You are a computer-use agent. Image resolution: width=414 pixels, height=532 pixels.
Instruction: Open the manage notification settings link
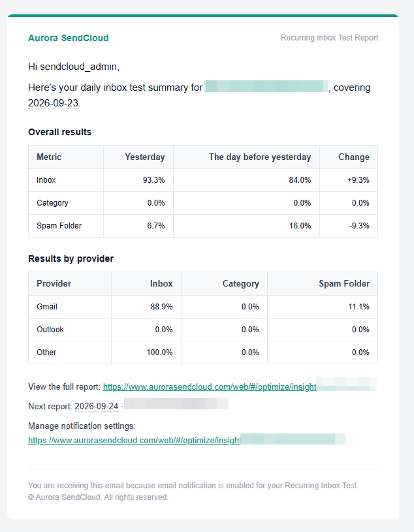[135, 441]
